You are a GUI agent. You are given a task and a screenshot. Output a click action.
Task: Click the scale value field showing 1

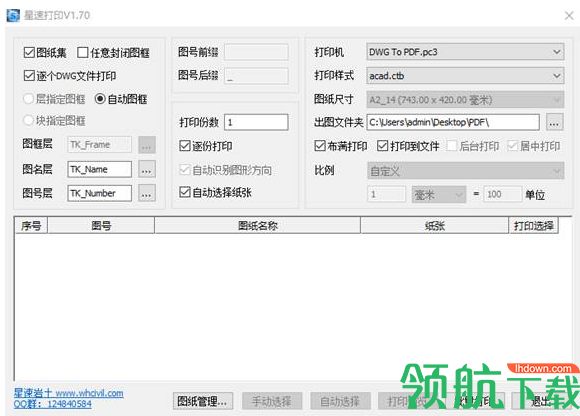click(387, 194)
